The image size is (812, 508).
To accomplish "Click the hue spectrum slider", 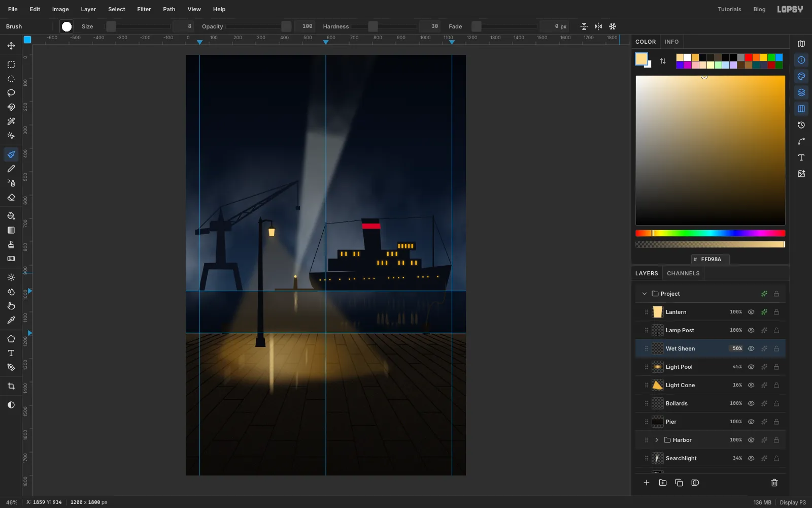I will pyautogui.click(x=710, y=233).
